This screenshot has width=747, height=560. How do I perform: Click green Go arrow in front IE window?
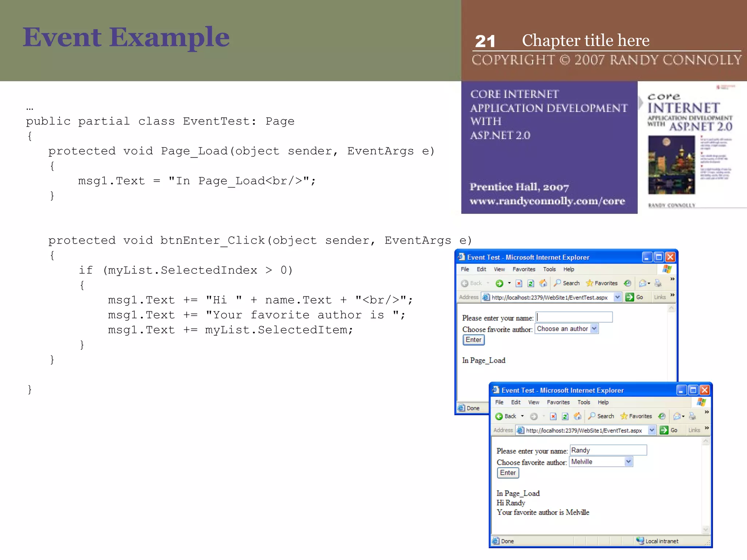pyautogui.click(x=664, y=430)
